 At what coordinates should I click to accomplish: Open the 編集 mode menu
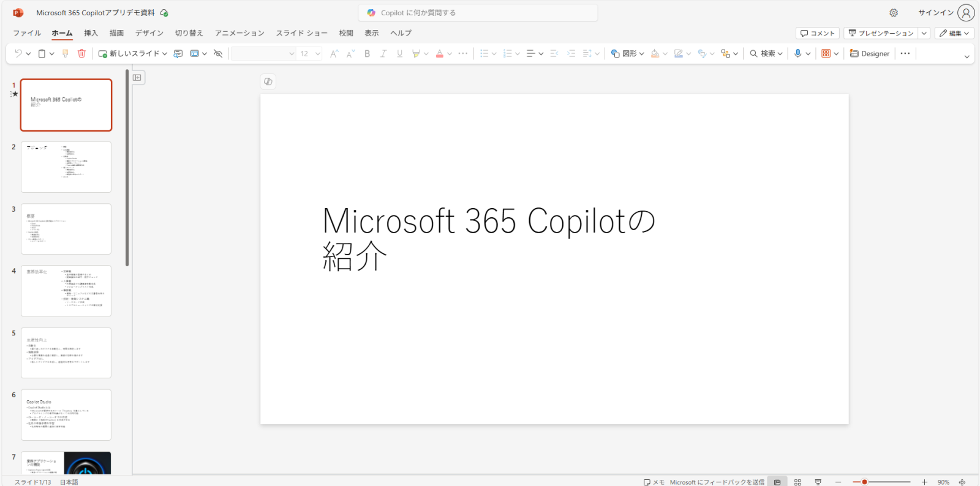(x=954, y=33)
